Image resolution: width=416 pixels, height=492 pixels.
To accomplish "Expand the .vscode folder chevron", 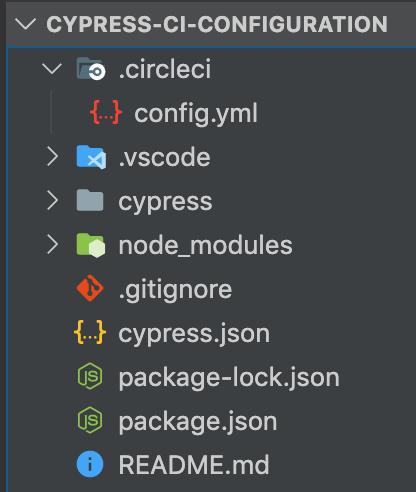I will click(53, 157).
